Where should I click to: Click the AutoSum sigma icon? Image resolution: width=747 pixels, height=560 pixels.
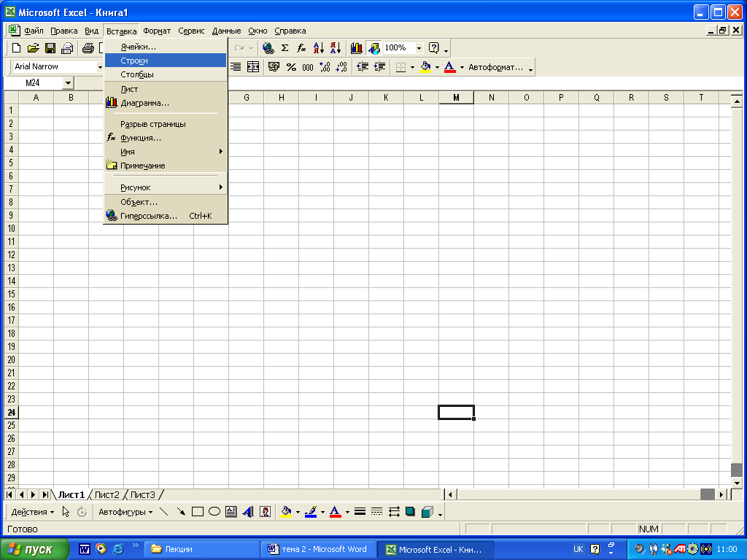tap(285, 48)
